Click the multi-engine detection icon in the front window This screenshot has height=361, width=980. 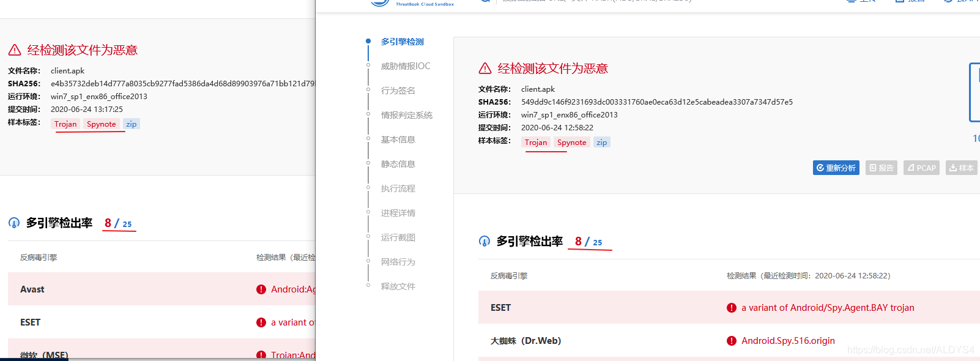[484, 241]
